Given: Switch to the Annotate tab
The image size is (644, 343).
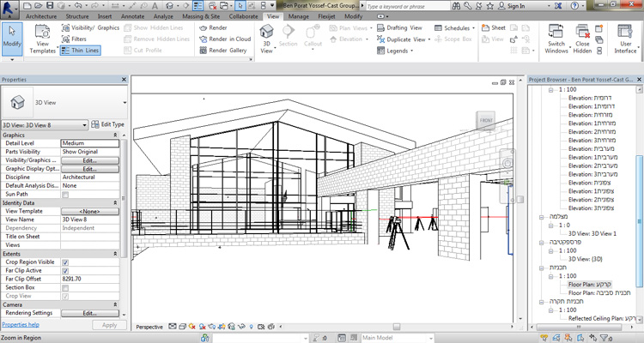Looking at the screenshot, I should pos(132,16).
